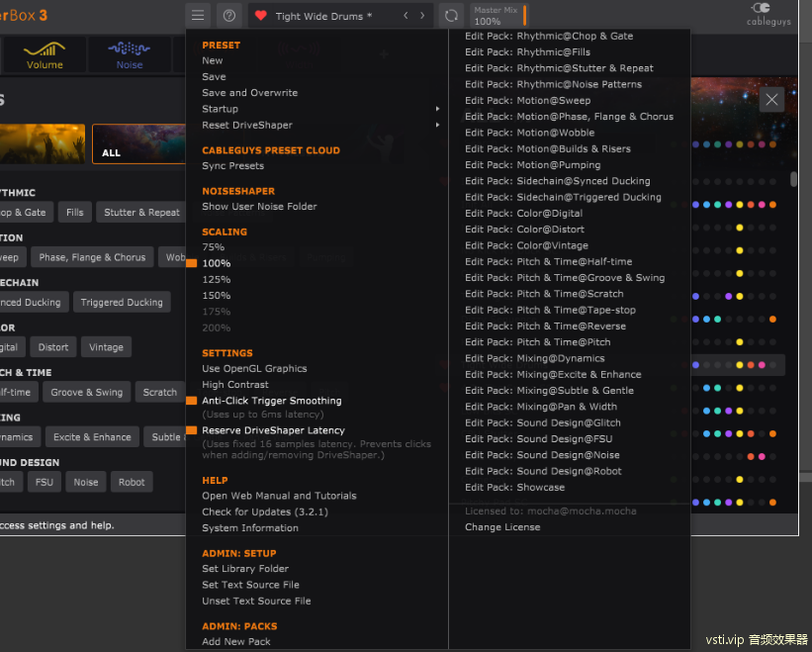
Task: Click Sync Presets
Action: 233,165
